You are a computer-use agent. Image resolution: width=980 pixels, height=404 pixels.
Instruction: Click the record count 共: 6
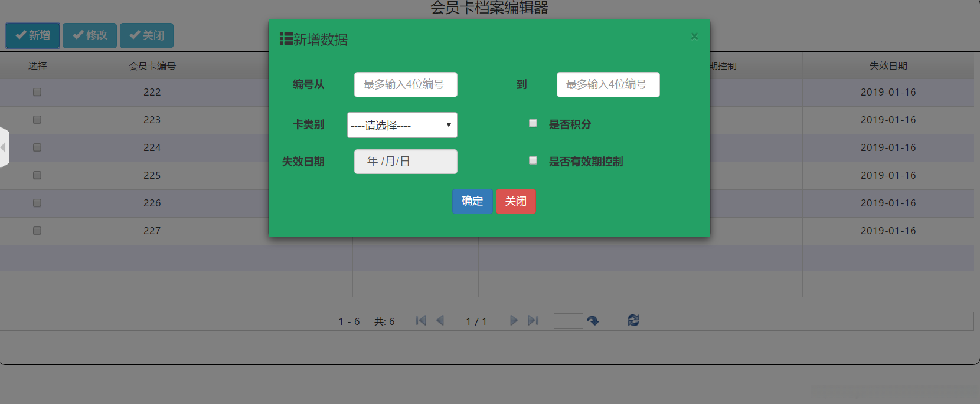pyautogui.click(x=384, y=321)
